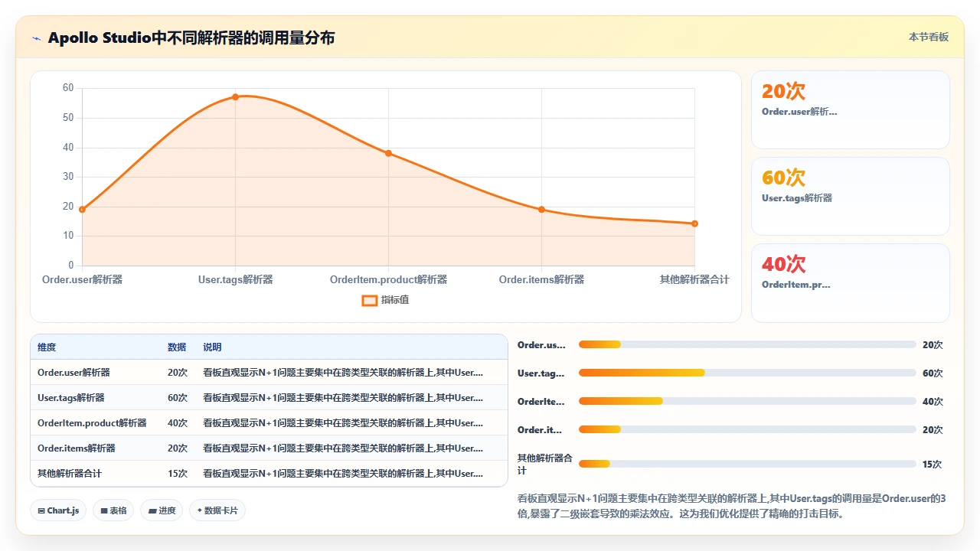Click the User.tag… progress bar
The image size is (980, 551).
pyautogui.click(x=747, y=373)
